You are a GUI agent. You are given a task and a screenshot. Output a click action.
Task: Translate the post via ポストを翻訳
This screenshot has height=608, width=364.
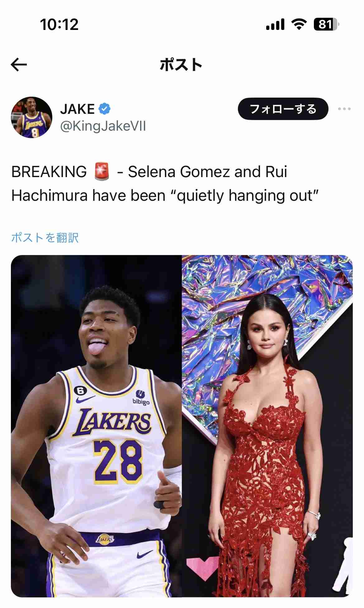[45, 238]
